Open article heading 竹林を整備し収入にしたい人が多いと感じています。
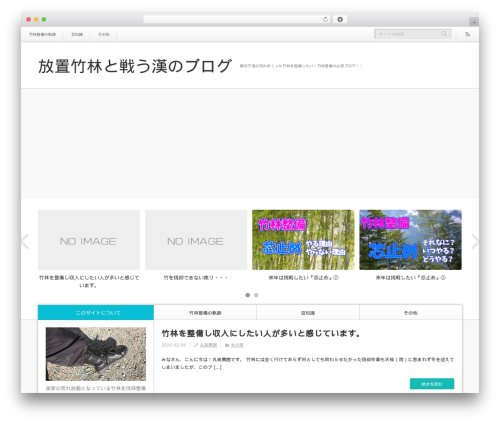This screenshot has width=500, height=423. 261,333
